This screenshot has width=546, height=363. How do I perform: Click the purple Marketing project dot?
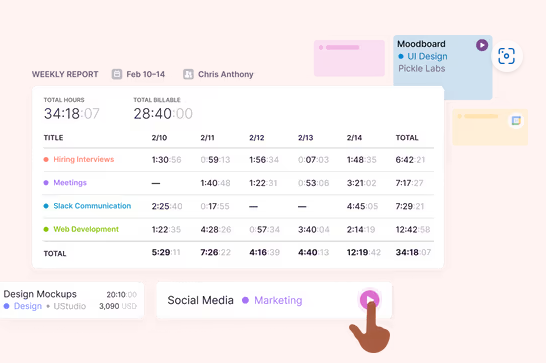point(245,300)
